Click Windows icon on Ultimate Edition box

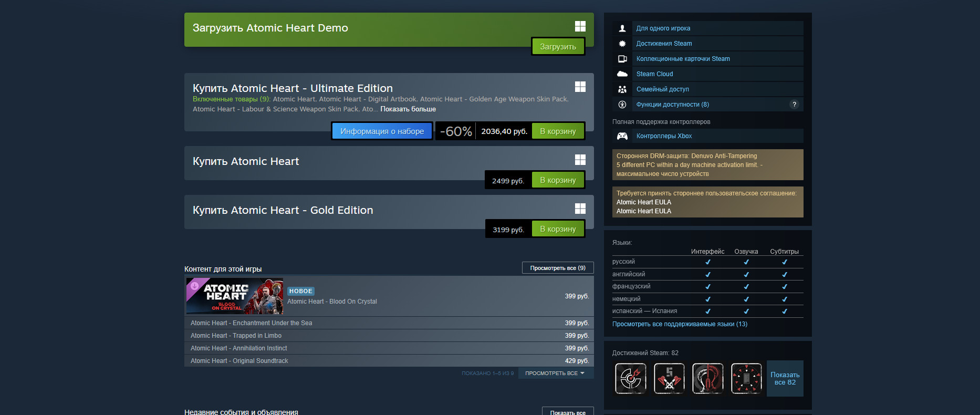click(580, 87)
